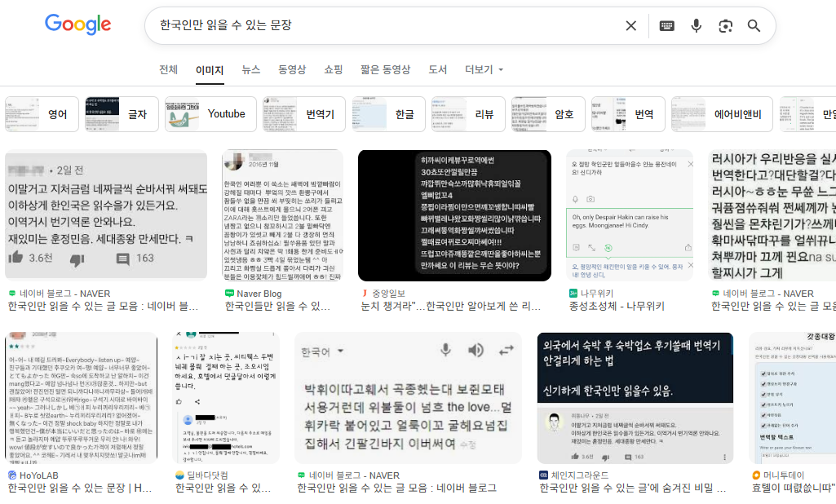The width and height of the screenshot is (836, 504).
Task: Open the image starting with 러시아가 우리반응을
Action: (x=772, y=215)
